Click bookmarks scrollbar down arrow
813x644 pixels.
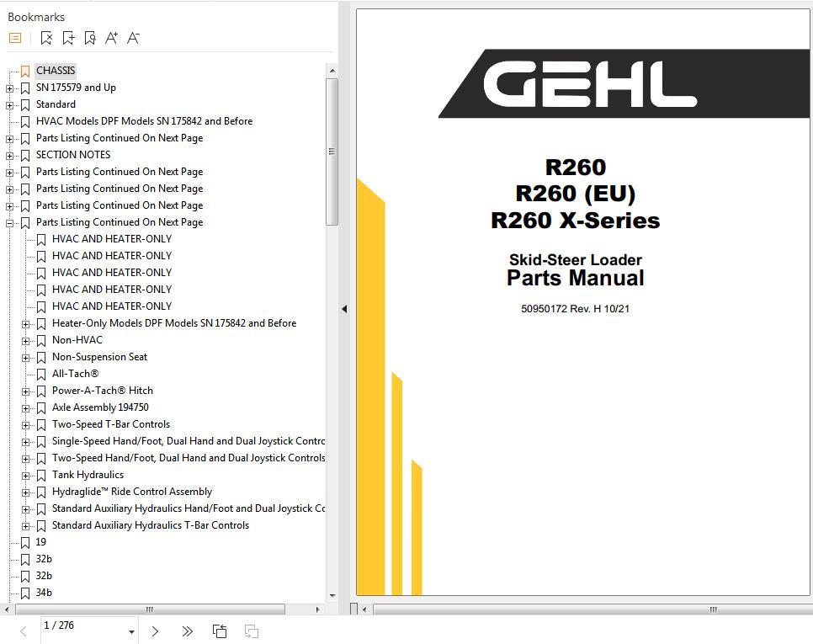click(x=332, y=596)
